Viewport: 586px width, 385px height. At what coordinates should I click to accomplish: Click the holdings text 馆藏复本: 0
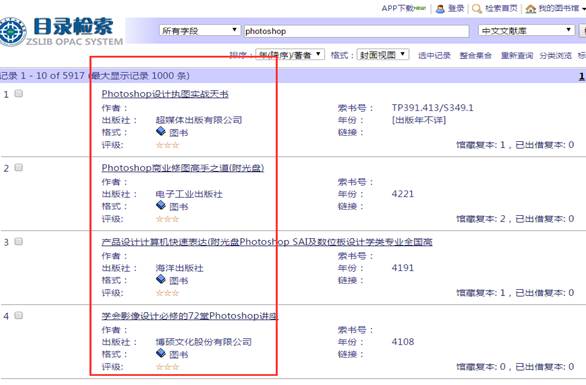click(481, 367)
